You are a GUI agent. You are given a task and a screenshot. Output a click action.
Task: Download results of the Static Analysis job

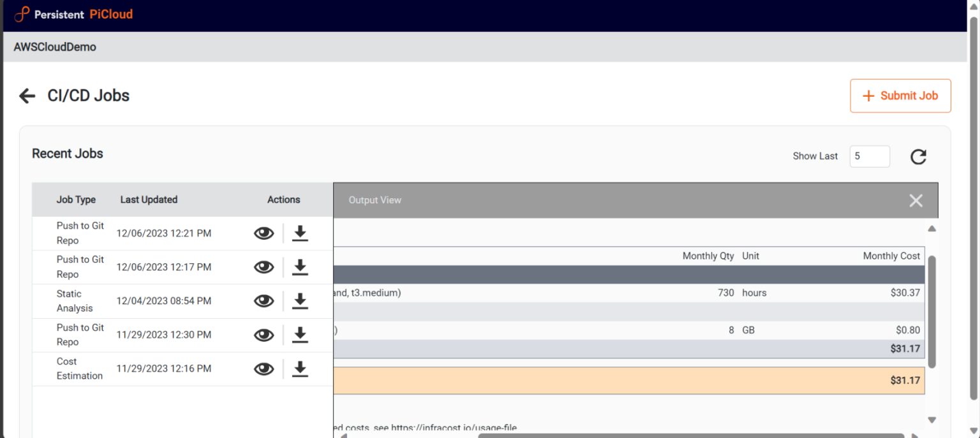[300, 300]
